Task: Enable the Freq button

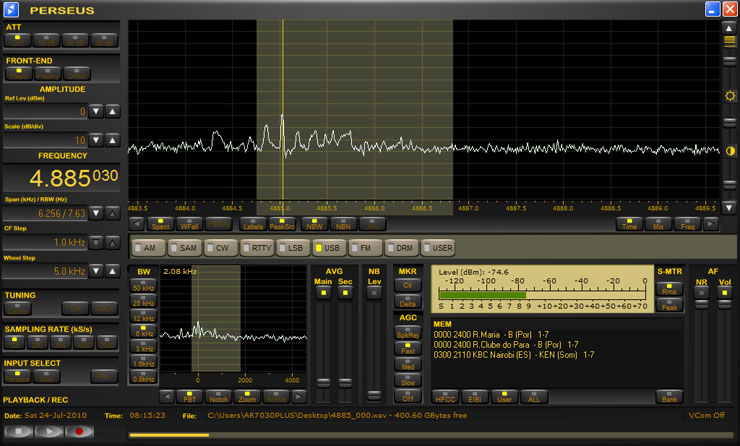Action: click(x=688, y=224)
